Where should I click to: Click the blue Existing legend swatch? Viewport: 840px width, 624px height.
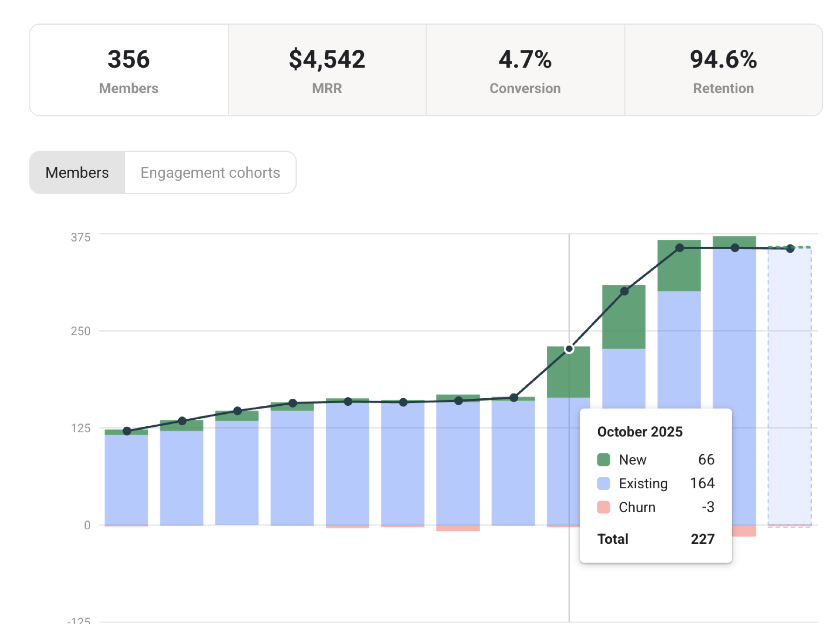604,484
